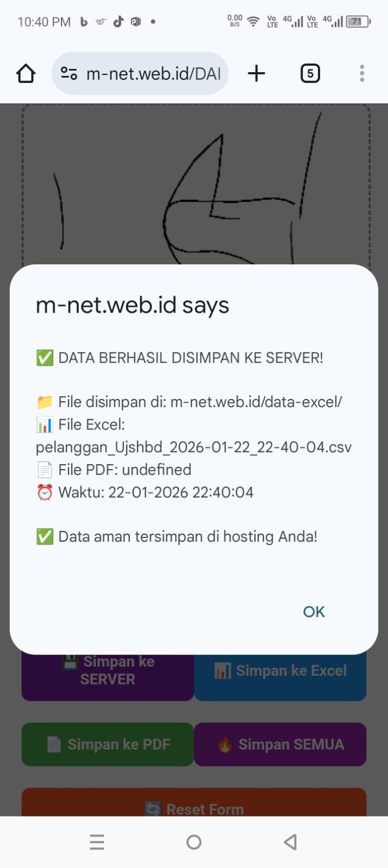Image resolution: width=388 pixels, height=868 pixels.
Task: Tap the Android back triangle icon
Action: [x=290, y=842]
